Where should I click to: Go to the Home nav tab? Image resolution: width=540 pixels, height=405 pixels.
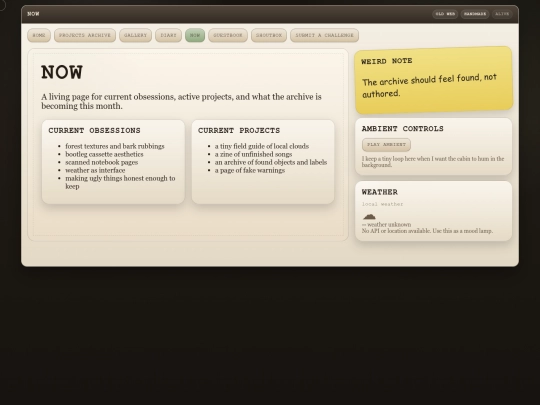(x=39, y=35)
